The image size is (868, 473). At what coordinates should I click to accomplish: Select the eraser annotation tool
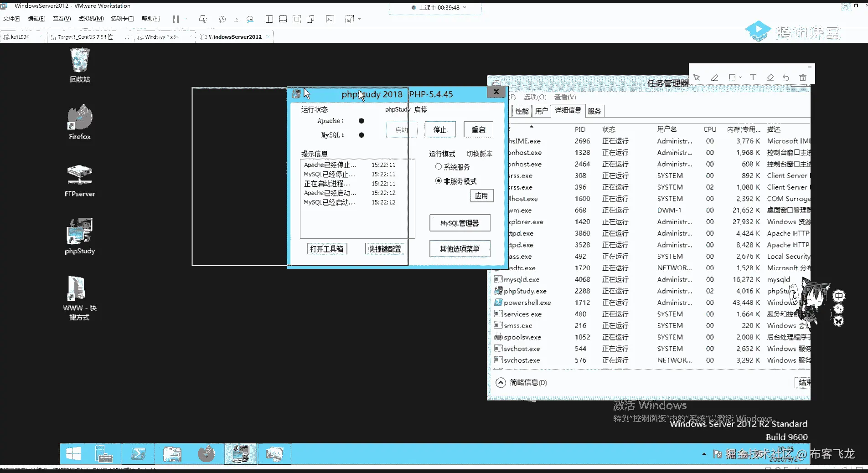[770, 77]
